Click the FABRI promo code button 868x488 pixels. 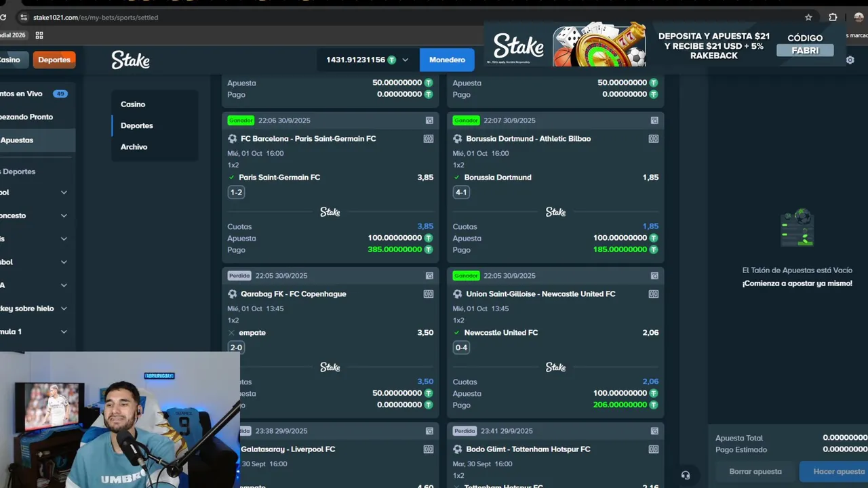tap(805, 50)
